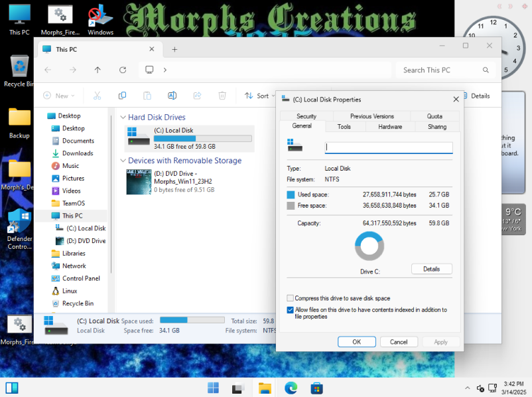Viewport: 532px width, 397px height.
Task: Open Microsoft Store from the taskbar
Action: pyautogui.click(x=316, y=388)
